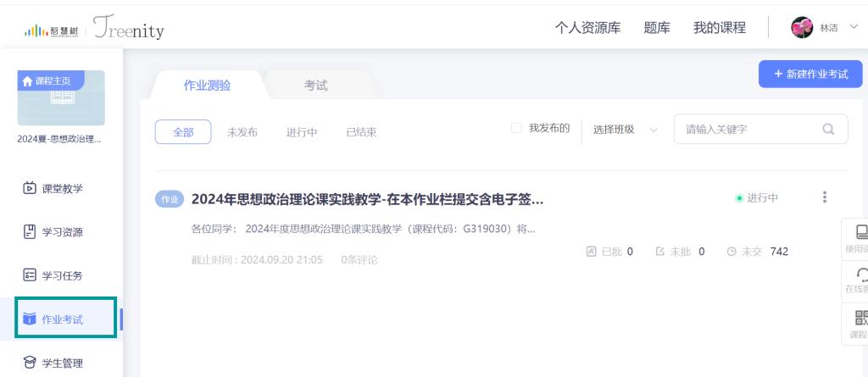Open 学习任务 in the sidebar

(x=53, y=275)
